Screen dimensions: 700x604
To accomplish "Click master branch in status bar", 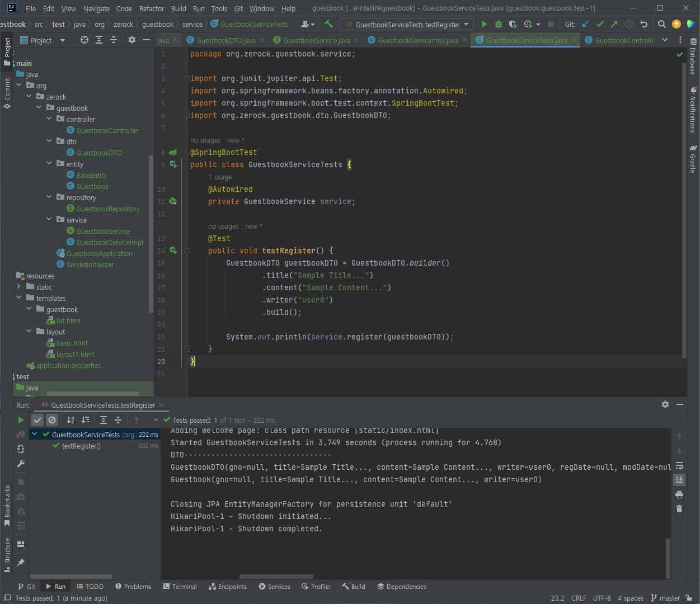I will coord(665,598).
